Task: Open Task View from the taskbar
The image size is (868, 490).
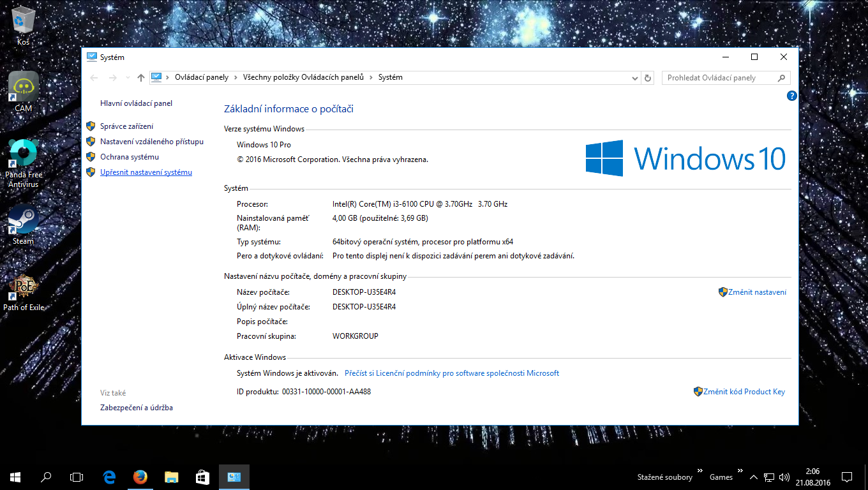Action: tap(77, 477)
